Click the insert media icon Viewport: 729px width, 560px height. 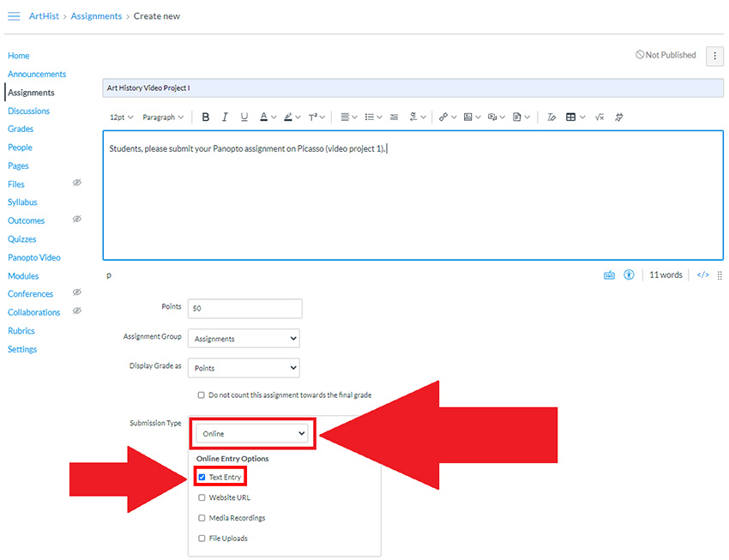click(492, 117)
